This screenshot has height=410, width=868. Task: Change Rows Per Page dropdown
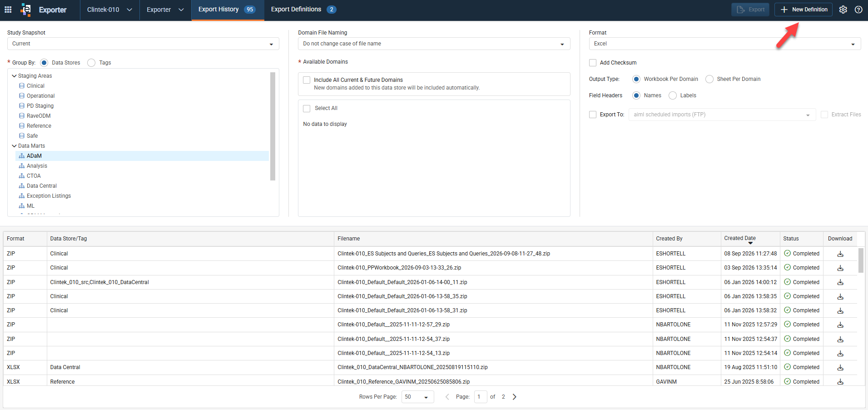(x=417, y=397)
